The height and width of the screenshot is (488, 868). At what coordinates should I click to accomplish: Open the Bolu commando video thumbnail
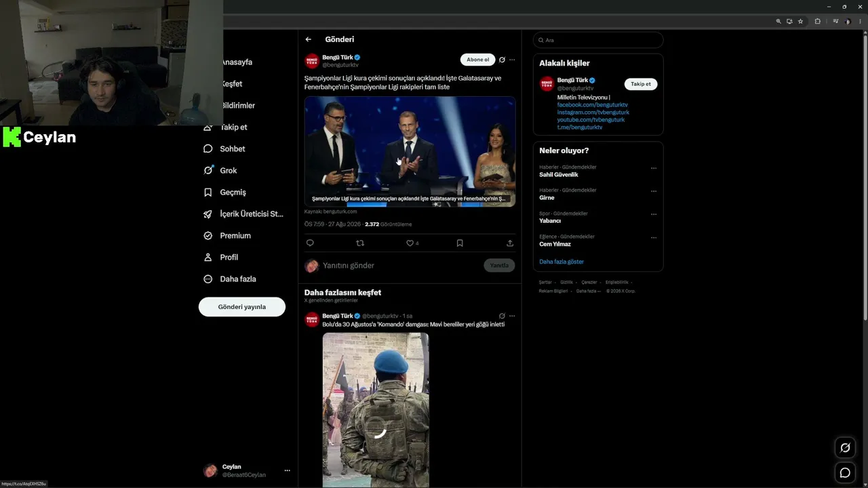coord(376,410)
